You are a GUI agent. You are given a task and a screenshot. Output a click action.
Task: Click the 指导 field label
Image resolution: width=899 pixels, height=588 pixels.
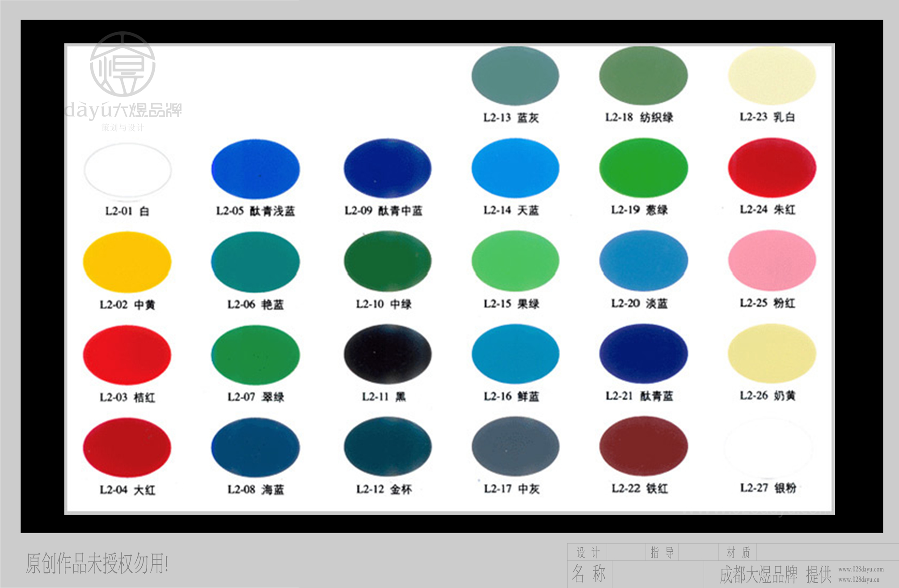click(662, 553)
